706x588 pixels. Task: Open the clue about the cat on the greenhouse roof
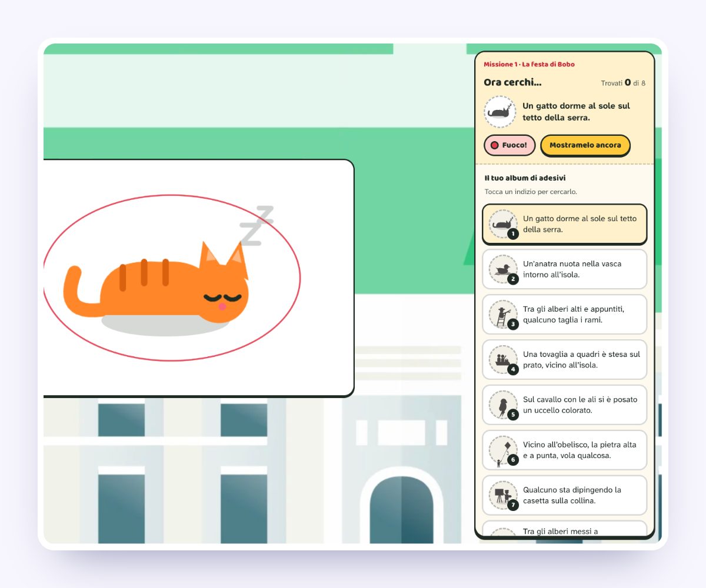coord(565,224)
